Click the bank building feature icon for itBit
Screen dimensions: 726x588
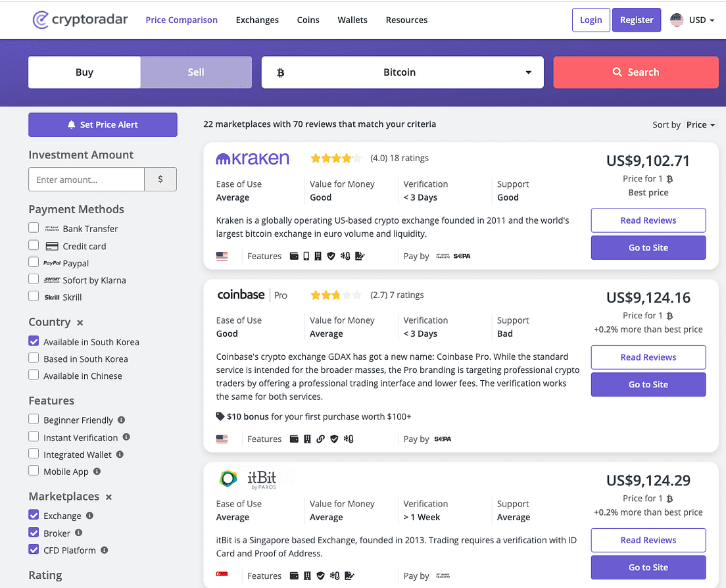[307, 576]
